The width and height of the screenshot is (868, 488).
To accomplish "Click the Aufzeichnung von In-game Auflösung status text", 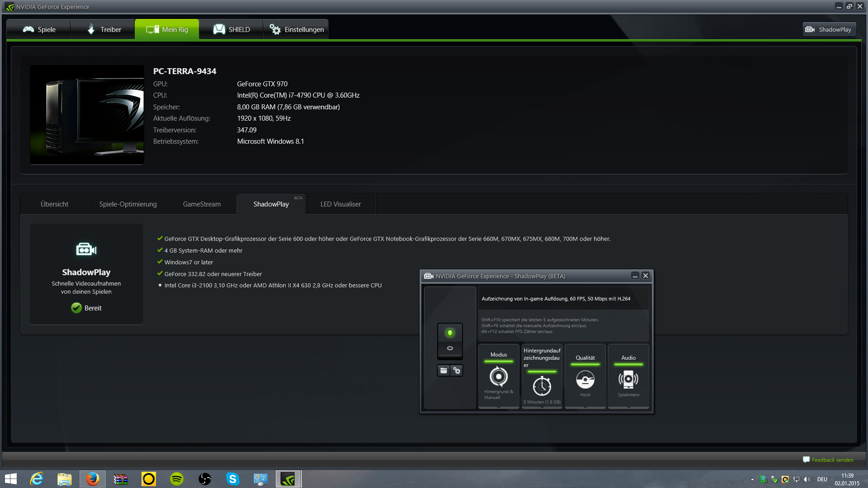I will tap(556, 299).
